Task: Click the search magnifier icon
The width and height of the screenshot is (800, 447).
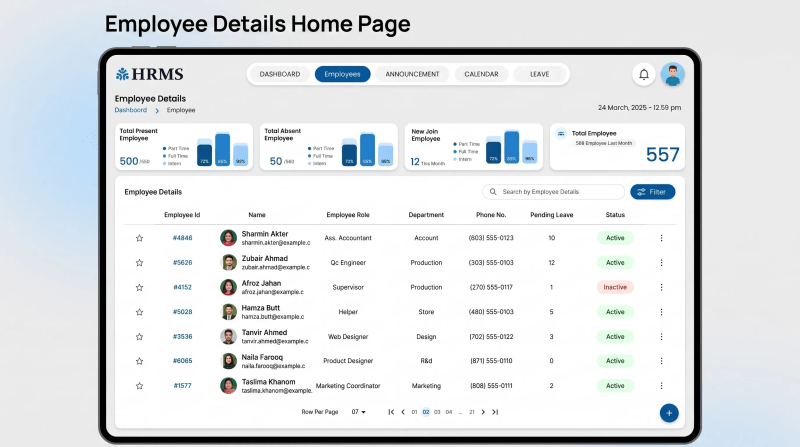Action: [x=493, y=192]
